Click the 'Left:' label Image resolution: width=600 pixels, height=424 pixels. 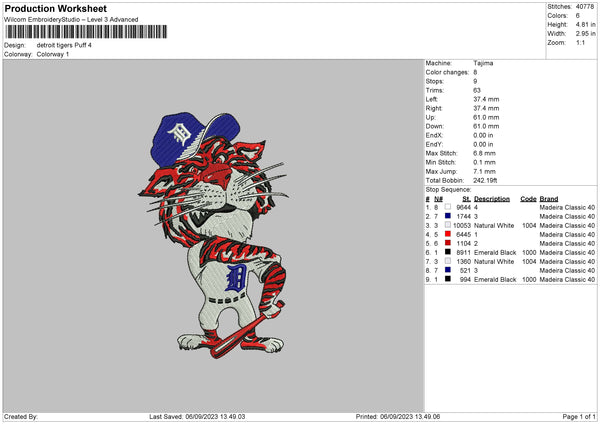(432, 99)
